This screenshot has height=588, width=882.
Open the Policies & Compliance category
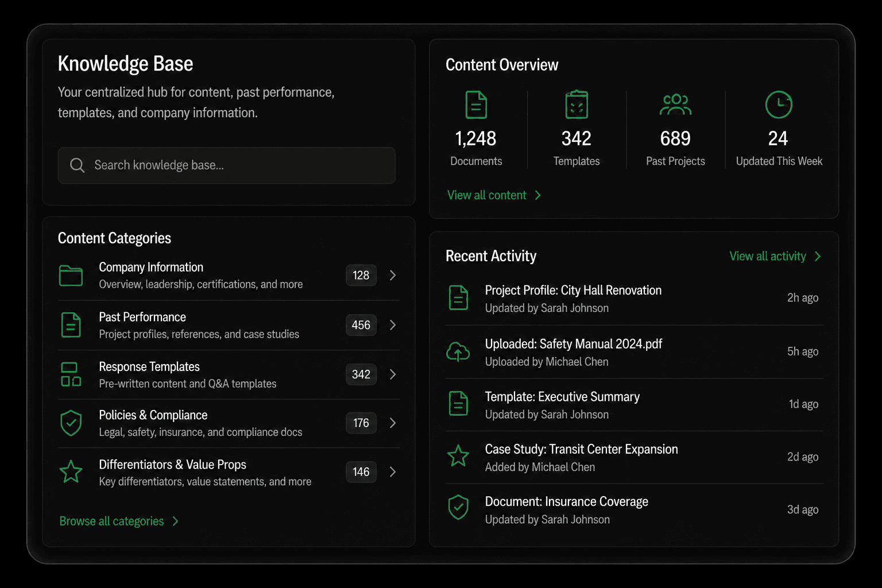[x=229, y=423]
